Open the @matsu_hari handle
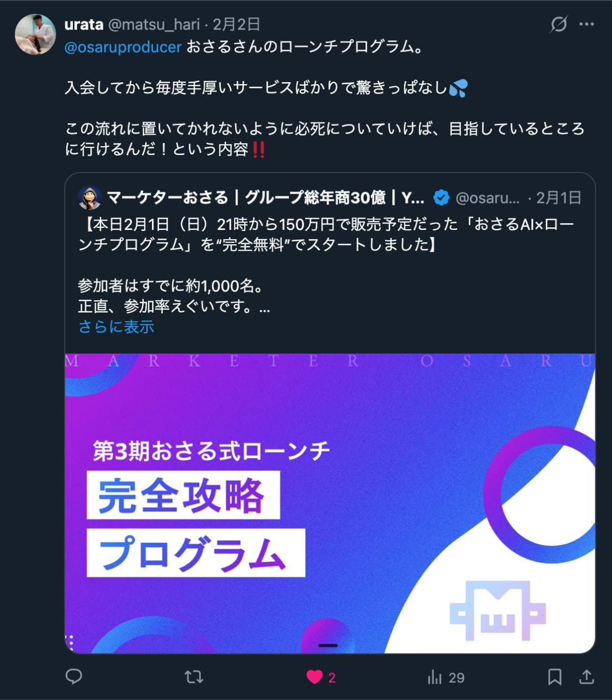Screen dimensions: 612x700 point(154,24)
